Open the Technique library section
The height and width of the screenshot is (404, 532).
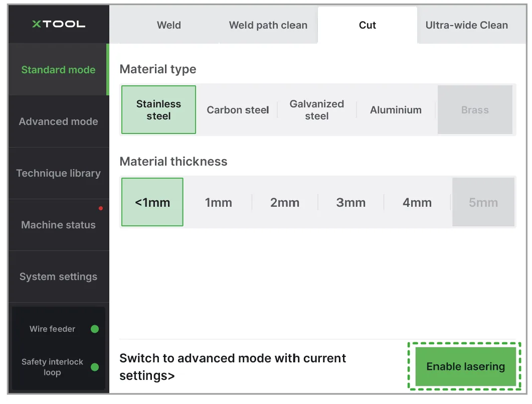click(58, 173)
